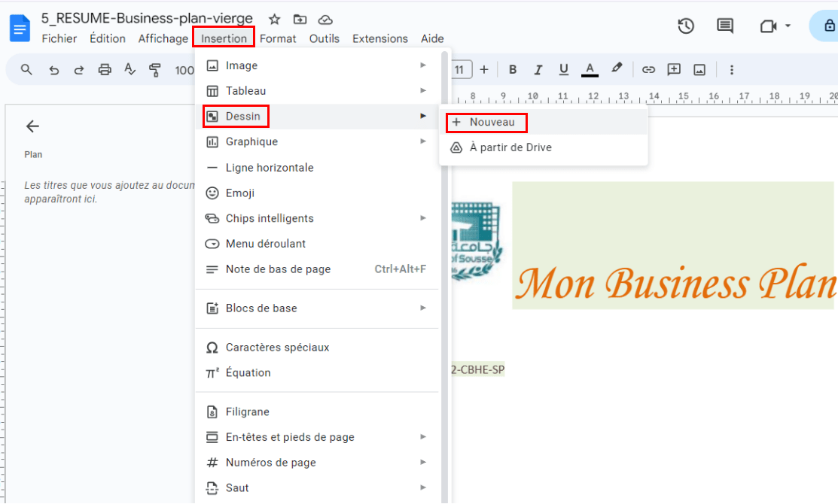838x504 pixels.
Task: Redo the last action
Action: [78, 69]
